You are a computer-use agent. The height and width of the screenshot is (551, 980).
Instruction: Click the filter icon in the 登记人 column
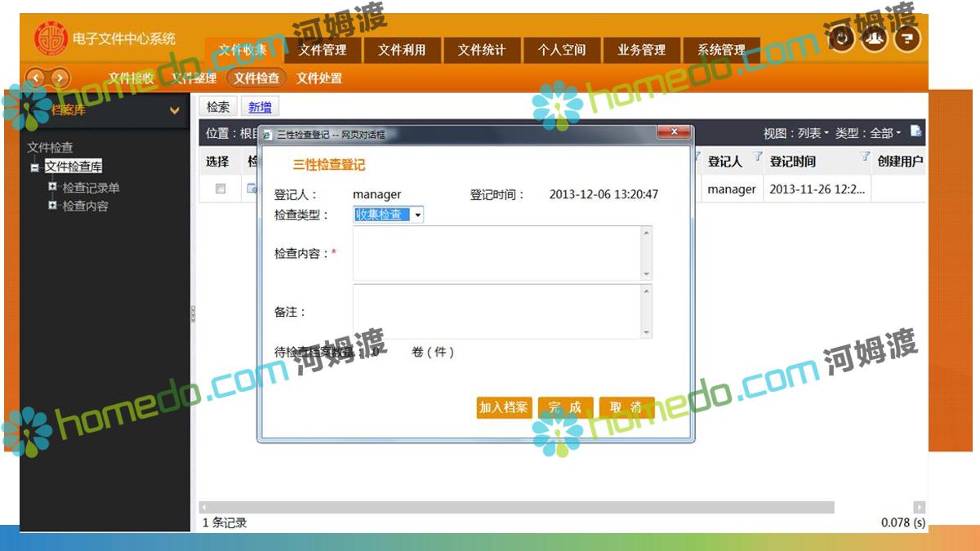point(757,157)
